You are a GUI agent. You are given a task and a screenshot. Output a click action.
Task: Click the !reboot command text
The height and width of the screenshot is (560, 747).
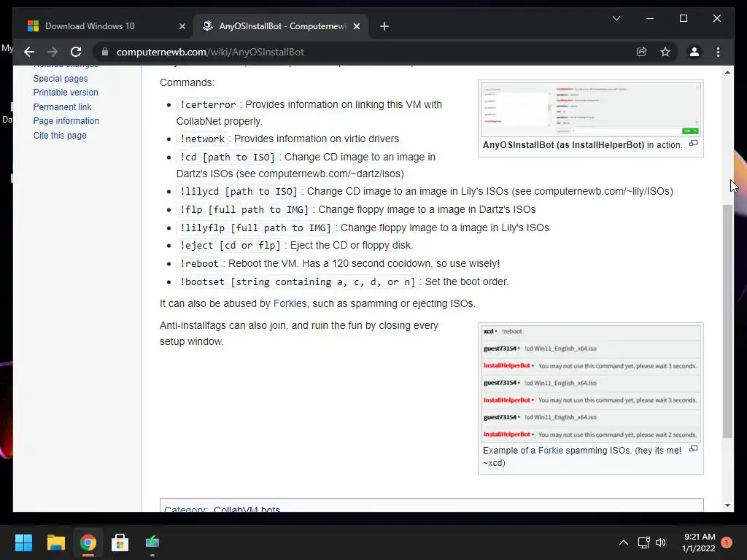[x=199, y=264]
